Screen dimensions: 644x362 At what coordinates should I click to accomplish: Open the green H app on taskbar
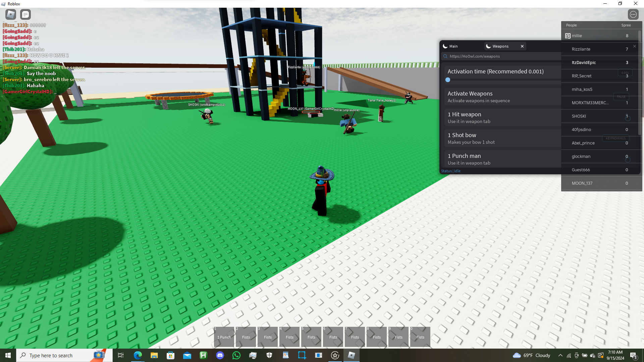coord(203,355)
